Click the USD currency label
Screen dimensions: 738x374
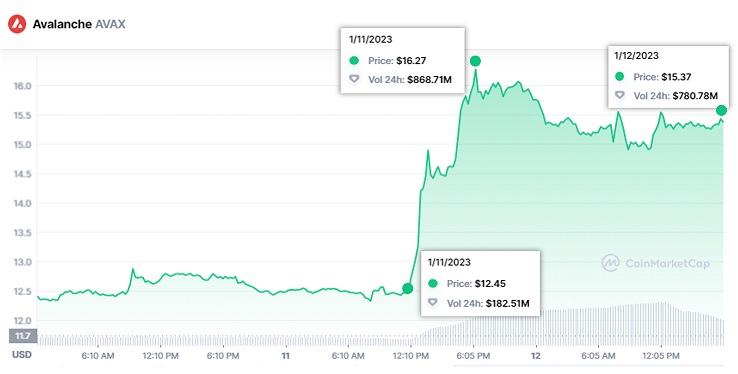(x=22, y=355)
